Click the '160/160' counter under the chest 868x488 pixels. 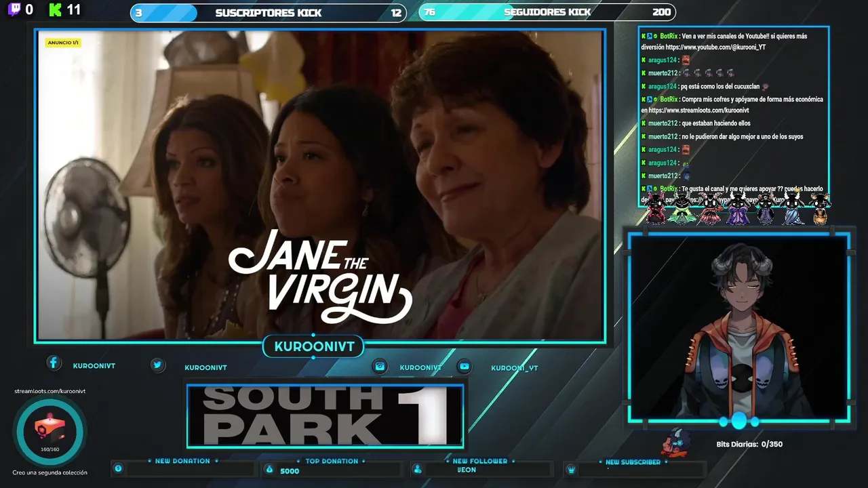click(50, 449)
